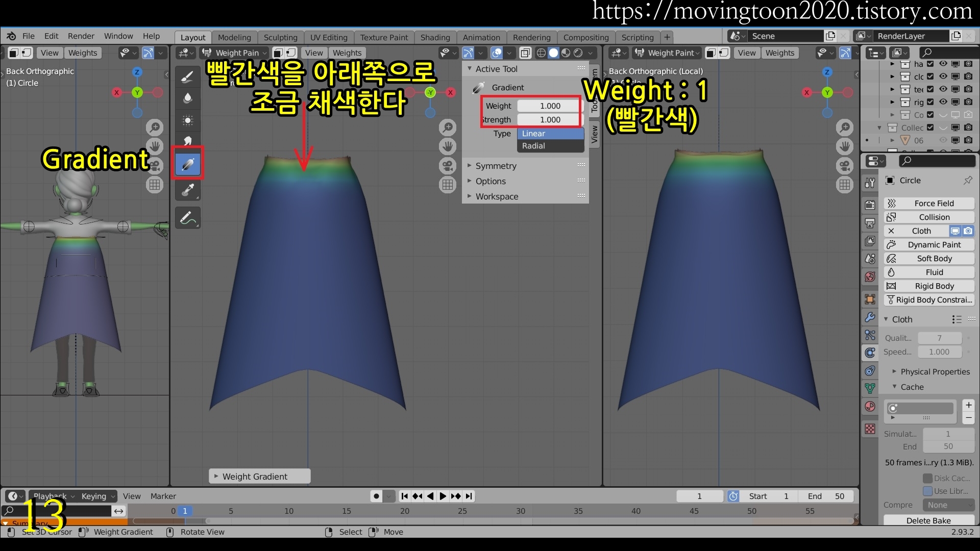Switch to Modeling workspace tab
Viewport: 980px width, 551px height.
pyautogui.click(x=234, y=37)
